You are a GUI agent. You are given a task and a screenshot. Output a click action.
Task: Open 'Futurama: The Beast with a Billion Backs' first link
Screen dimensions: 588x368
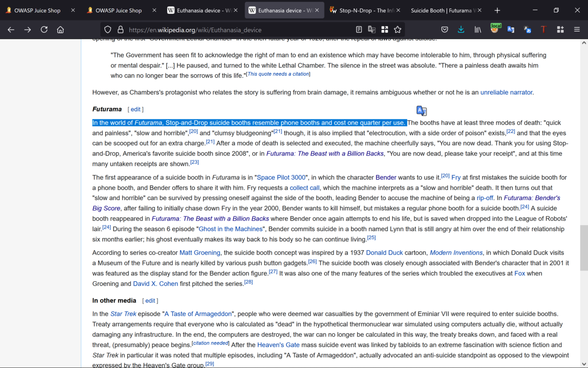point(325,154)
